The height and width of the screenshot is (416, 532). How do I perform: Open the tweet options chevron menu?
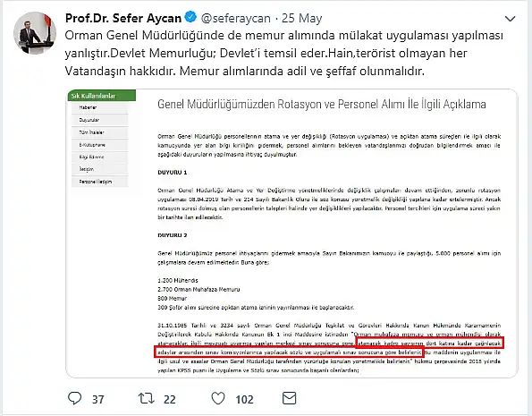point(510,19)
